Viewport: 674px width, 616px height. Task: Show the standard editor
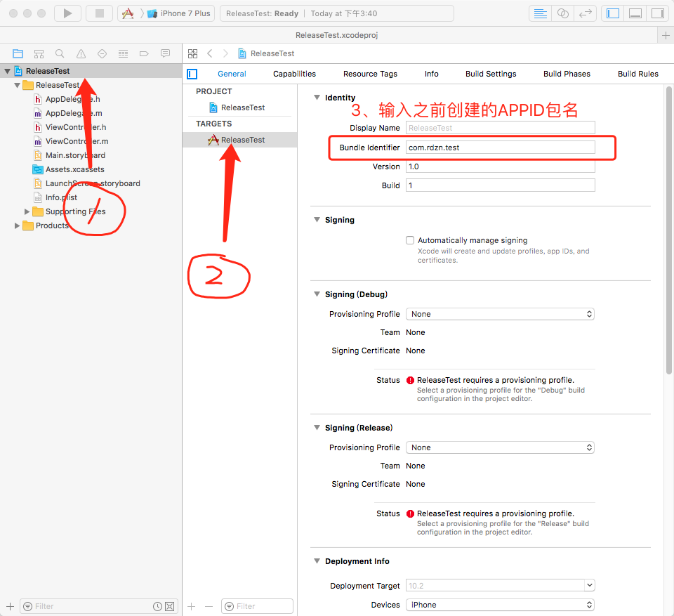coord(540,13)
